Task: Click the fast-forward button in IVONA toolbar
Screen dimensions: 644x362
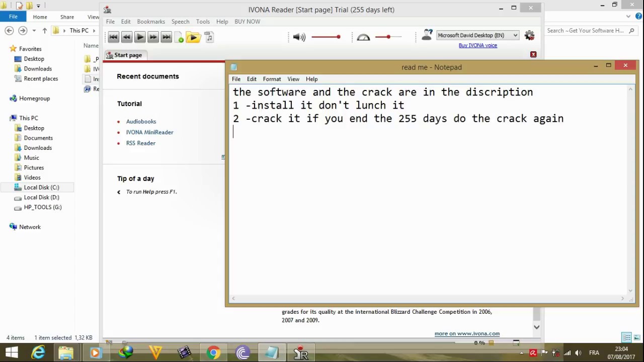Action: pyautogui.click(x=153, y=37)
